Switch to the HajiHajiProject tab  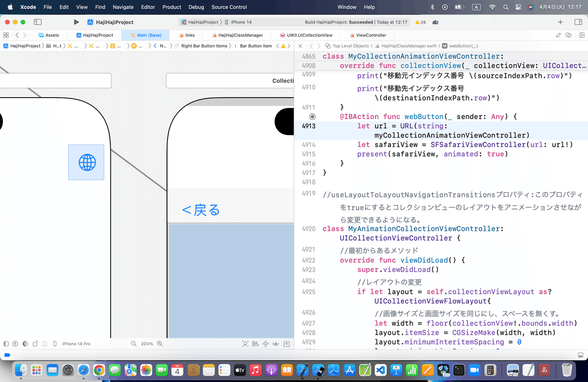coord(95,35)
